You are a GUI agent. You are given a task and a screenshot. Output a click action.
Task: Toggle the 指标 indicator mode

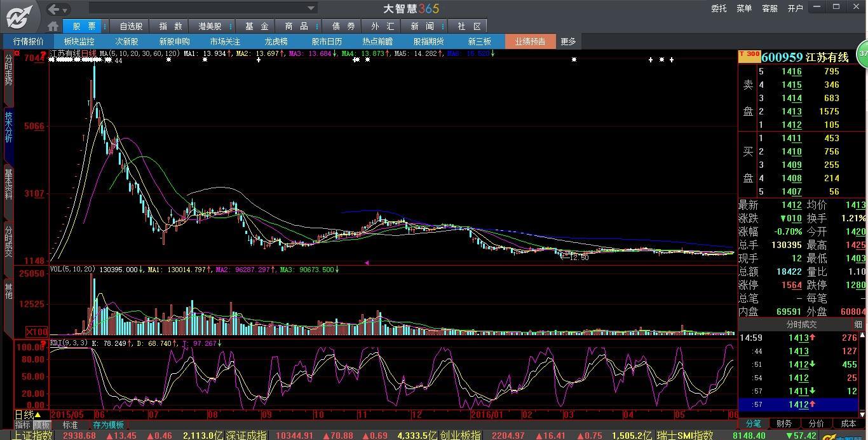23,425
